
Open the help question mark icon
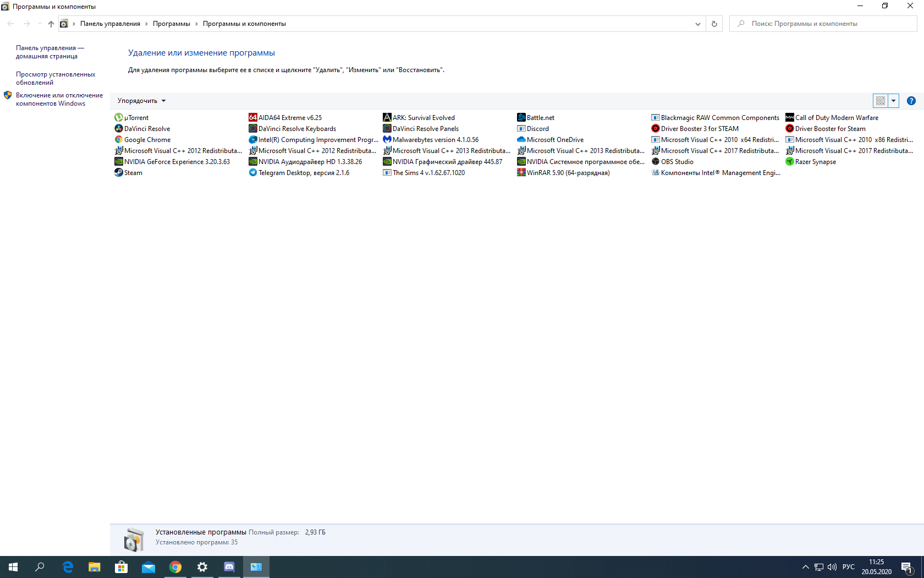pyautogui.click(x=911, y=101)
